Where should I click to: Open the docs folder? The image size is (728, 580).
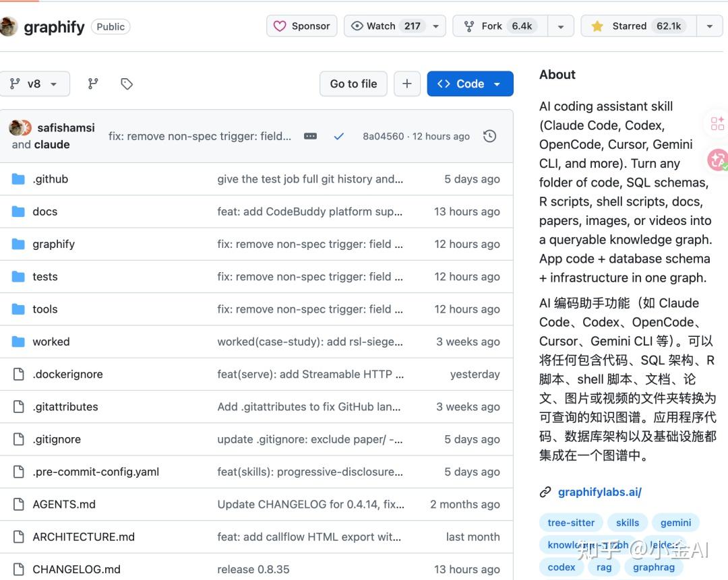pyautogui.click(x=45, y=212)
